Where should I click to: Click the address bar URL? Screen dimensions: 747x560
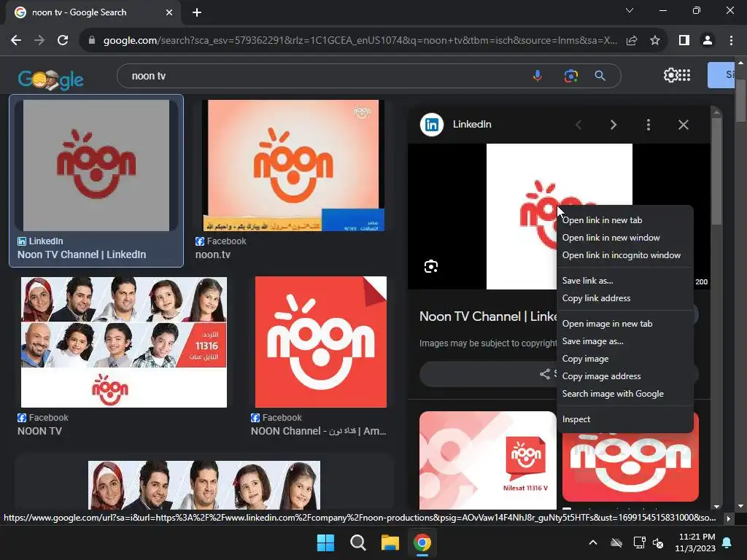(x=360, y=41)
